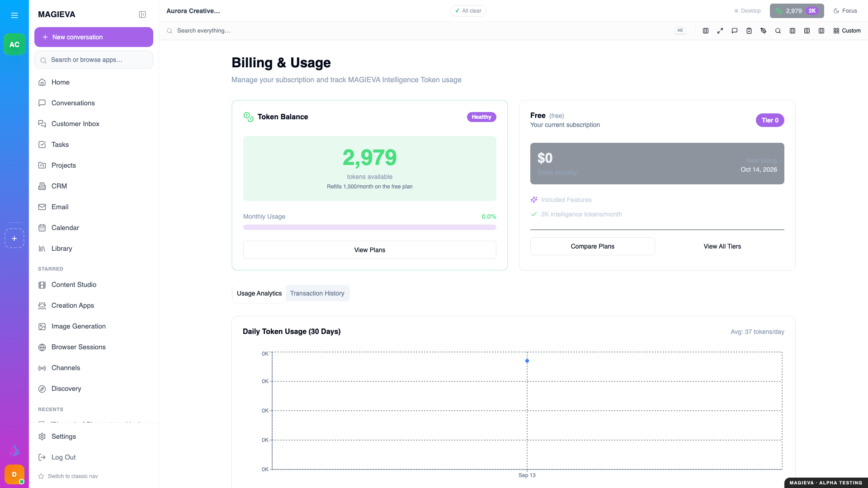Go to Channels
868x488 pixels.
(x=94, y=368)
